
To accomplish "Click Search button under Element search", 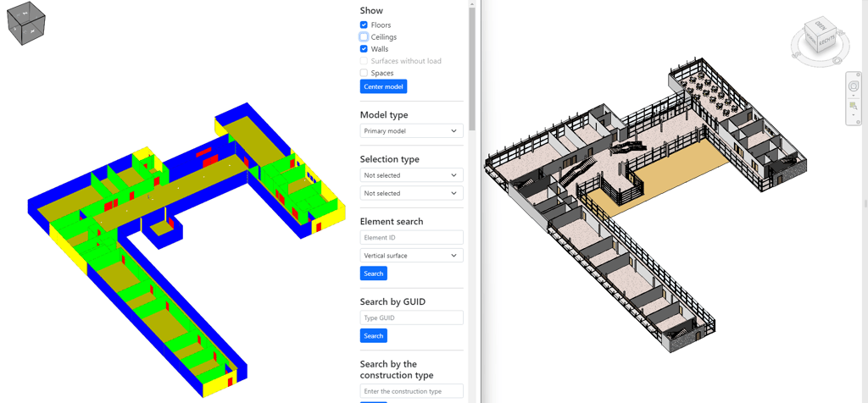I will click(374, 273).
